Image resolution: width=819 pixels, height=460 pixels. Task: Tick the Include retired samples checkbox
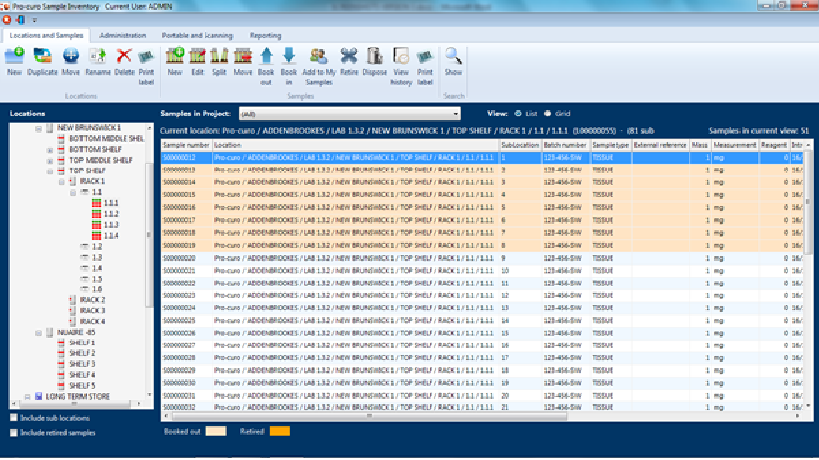point(13,433)
